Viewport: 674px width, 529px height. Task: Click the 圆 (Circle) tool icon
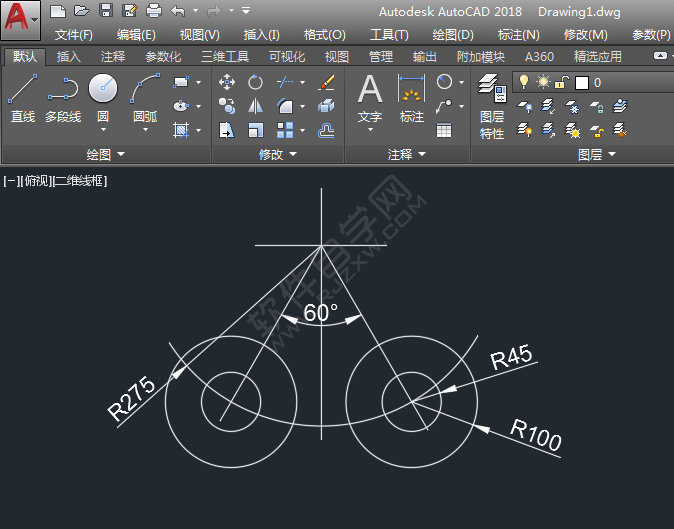pos(103,89)
